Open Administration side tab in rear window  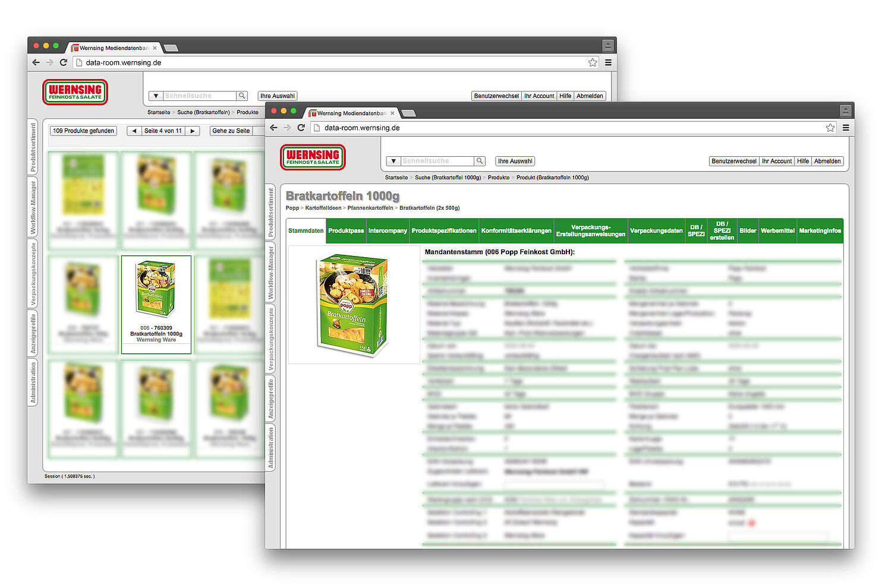[33, 383]
